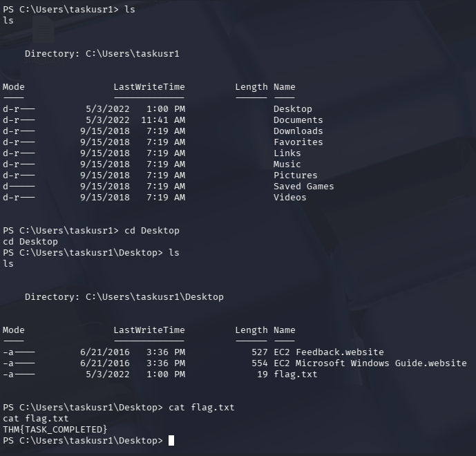The image size is (476, 456).
Task: Click the EC2 Feedback.website file name
Action: click(x=328, y=352)
